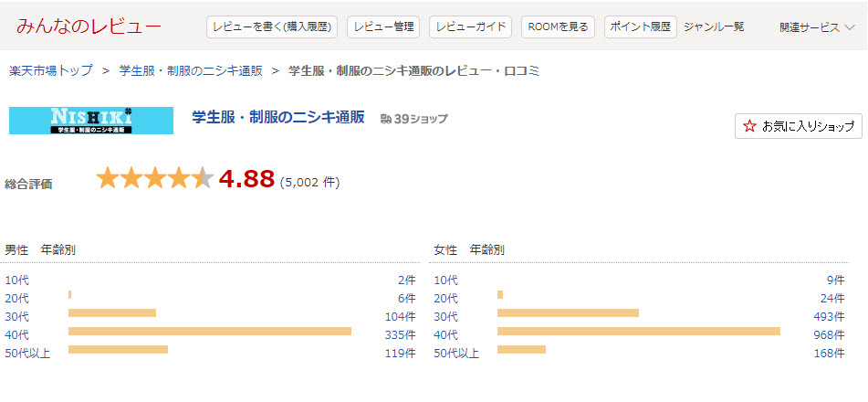
Task: Click the female 40代 review bar
Action: pos(638,331)
